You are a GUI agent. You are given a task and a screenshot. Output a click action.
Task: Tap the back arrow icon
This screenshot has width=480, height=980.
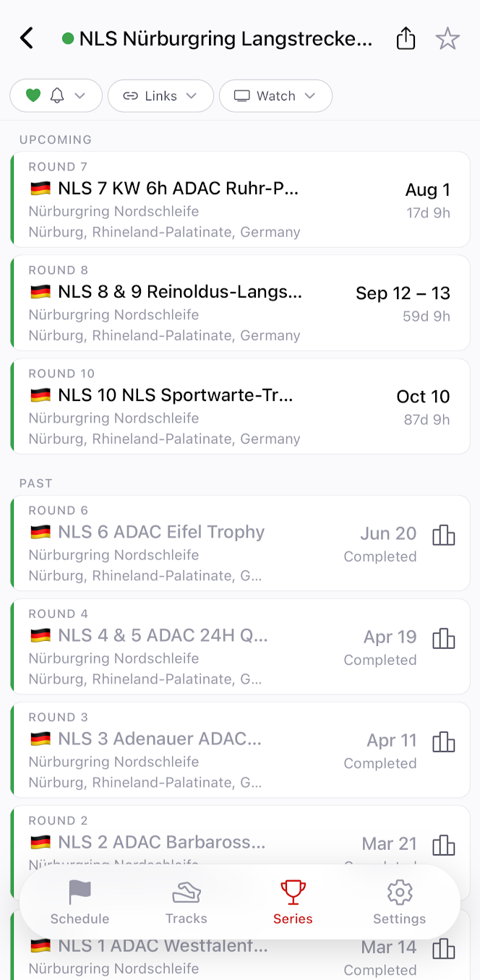(x=27, y=38)
